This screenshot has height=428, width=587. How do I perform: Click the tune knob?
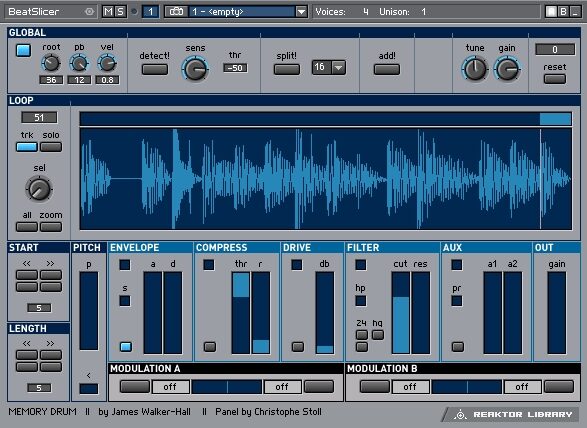[x=475, y=69]
